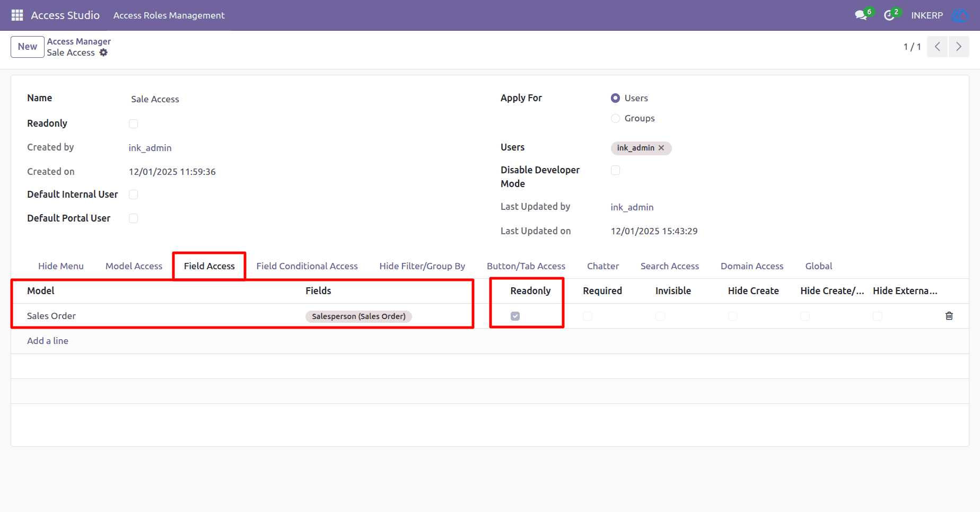Open Last Updated by ink_admin link

coord(632,207)
